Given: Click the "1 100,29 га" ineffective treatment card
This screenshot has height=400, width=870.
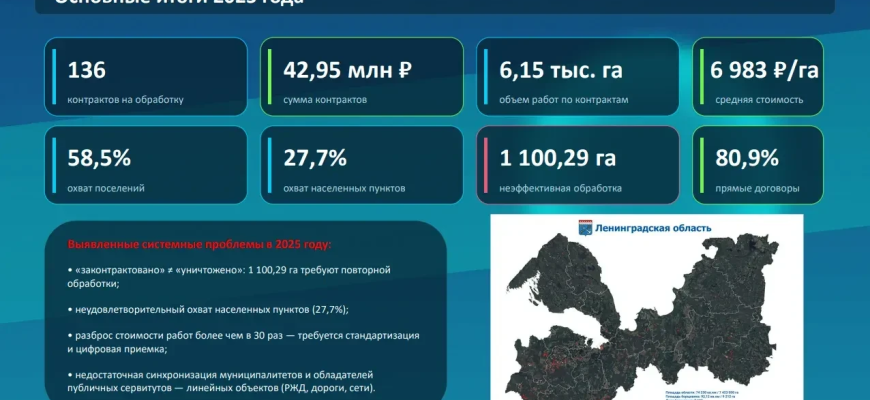Looking at the screenshot, I should click(x=577, y=164).
